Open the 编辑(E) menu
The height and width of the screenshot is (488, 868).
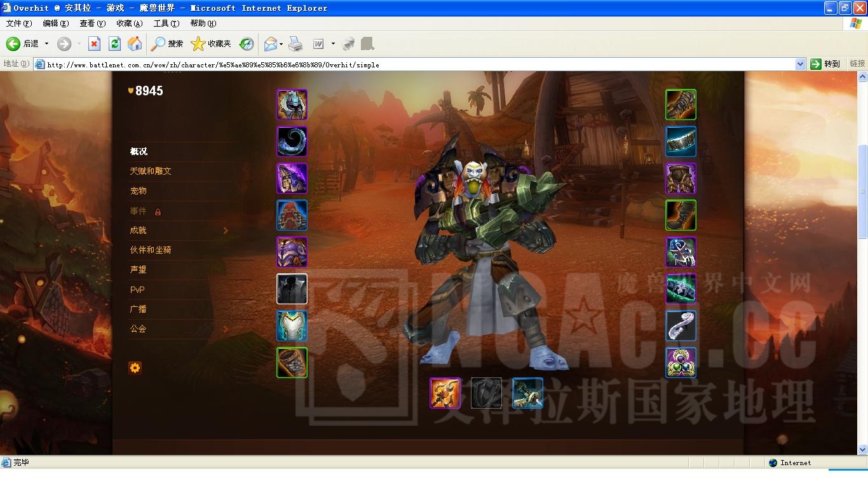(x=56, y=24)
